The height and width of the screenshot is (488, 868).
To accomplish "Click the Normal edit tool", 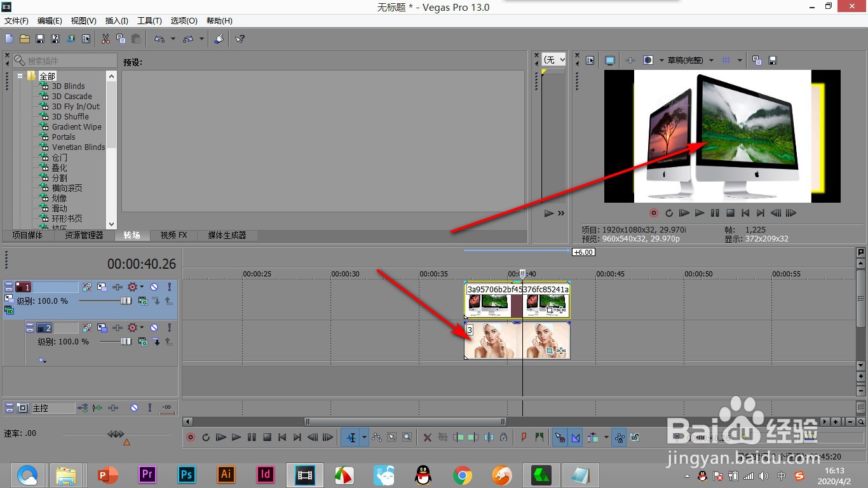I will 351,437.
